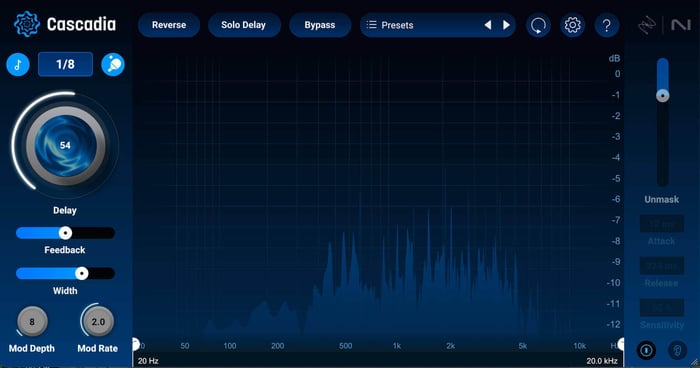Adjust the Feedback slider handle
Image resolution: width=700 pixels, height=368 pixels.
(x=65, y=233)
